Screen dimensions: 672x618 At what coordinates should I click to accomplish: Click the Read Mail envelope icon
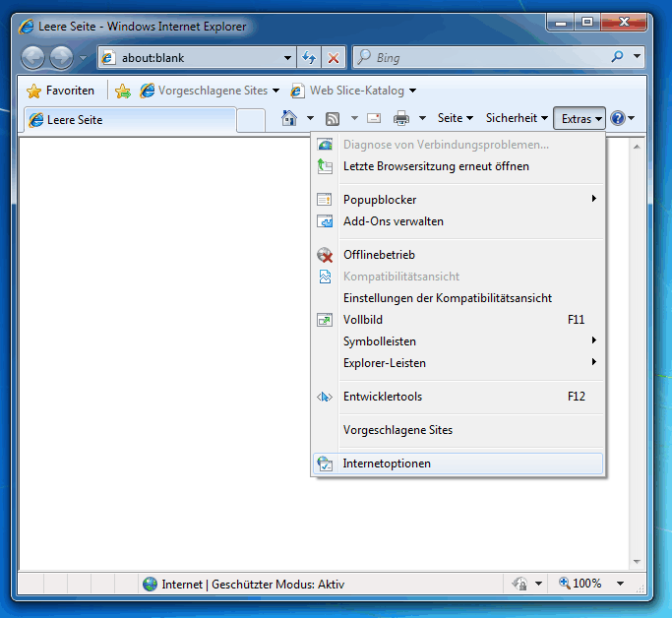click(x=374, y=118)
